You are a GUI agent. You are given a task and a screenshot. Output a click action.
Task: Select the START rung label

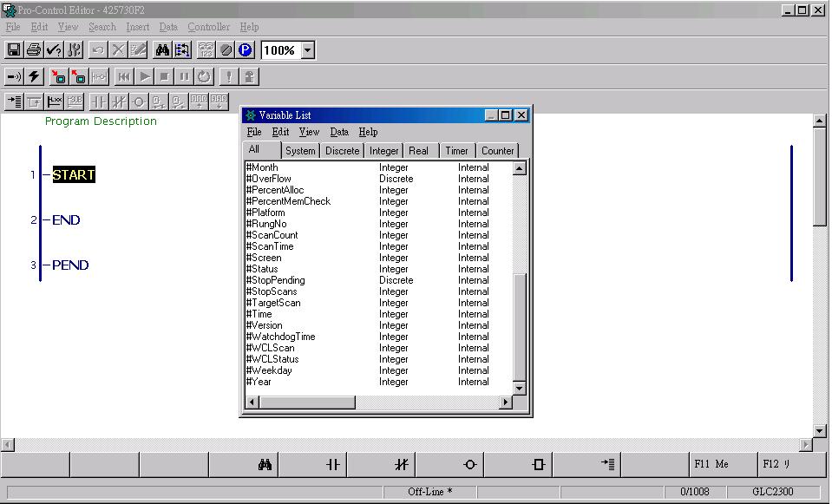[x=74, y=175]
